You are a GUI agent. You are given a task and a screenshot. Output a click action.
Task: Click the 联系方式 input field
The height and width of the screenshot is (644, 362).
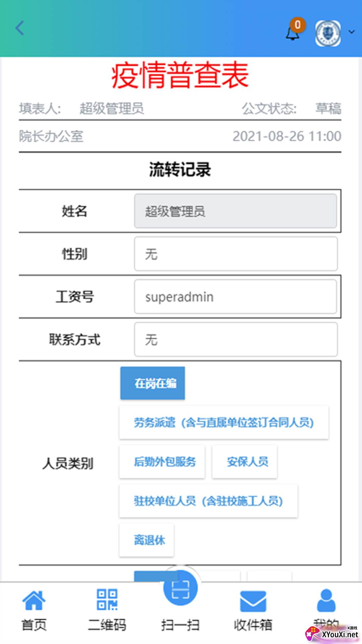236,339
